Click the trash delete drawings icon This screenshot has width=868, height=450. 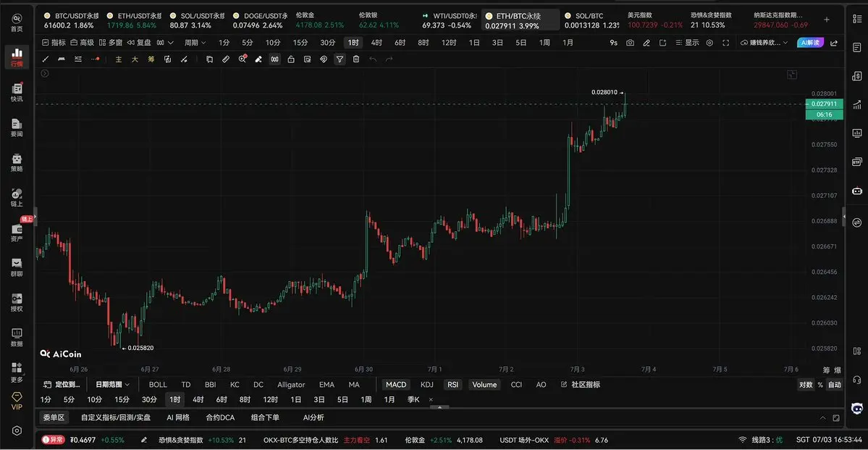356,59
